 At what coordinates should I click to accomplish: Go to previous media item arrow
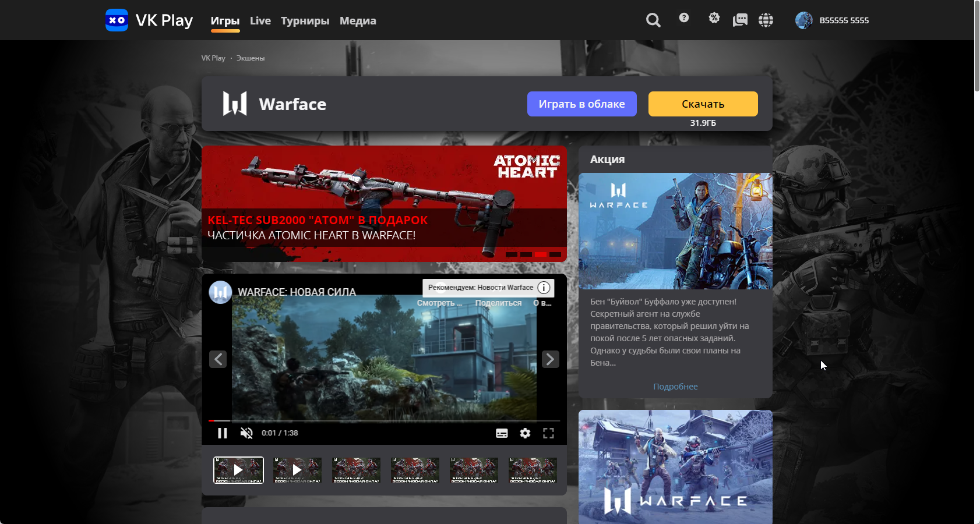pyautogui.click(x=218, y=359)
